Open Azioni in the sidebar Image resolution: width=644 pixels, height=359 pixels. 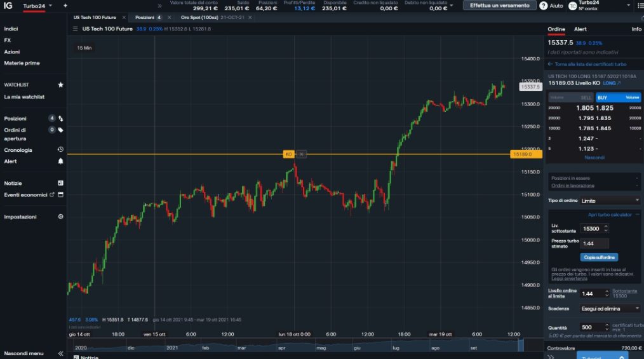(12, 51)
